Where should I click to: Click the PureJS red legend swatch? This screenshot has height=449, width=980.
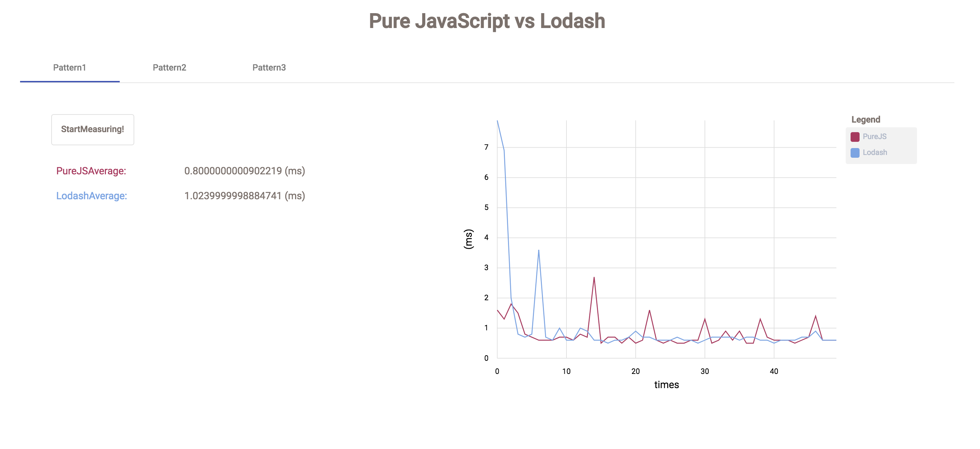pyautogui.click(x=855, y=137)
